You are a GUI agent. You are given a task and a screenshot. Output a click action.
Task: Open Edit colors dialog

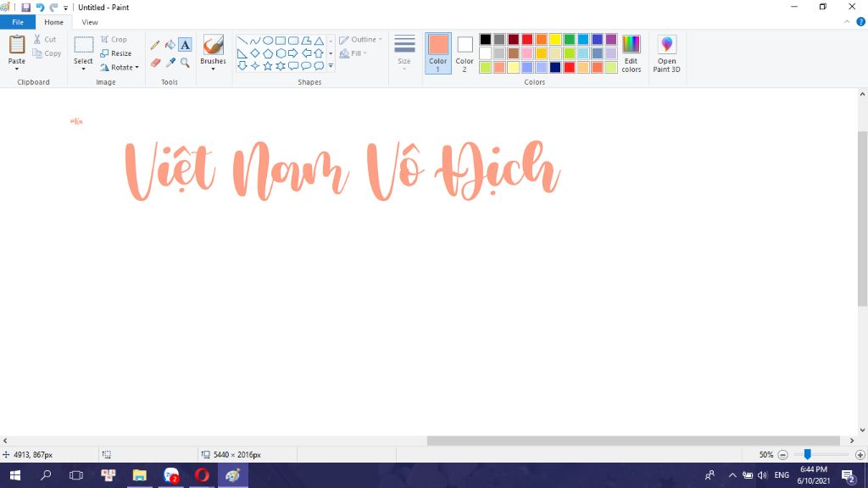[x=631, y=53]
